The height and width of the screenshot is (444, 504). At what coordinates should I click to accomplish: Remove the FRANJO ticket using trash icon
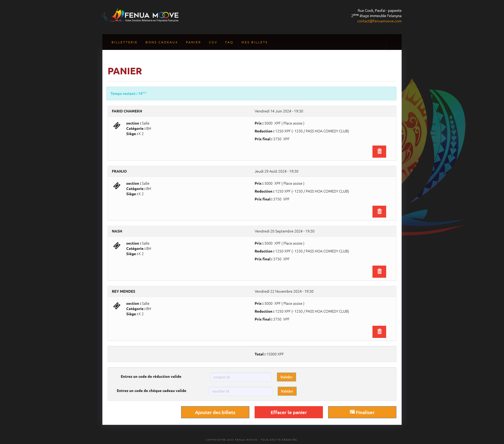click(379, 211)
